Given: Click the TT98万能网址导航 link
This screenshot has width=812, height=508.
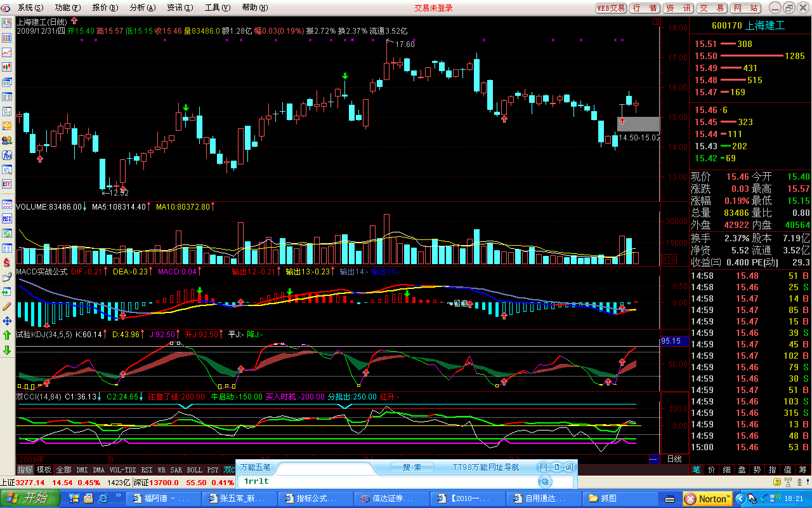Looking at the screenshot, I should click(x=486, y=467).
